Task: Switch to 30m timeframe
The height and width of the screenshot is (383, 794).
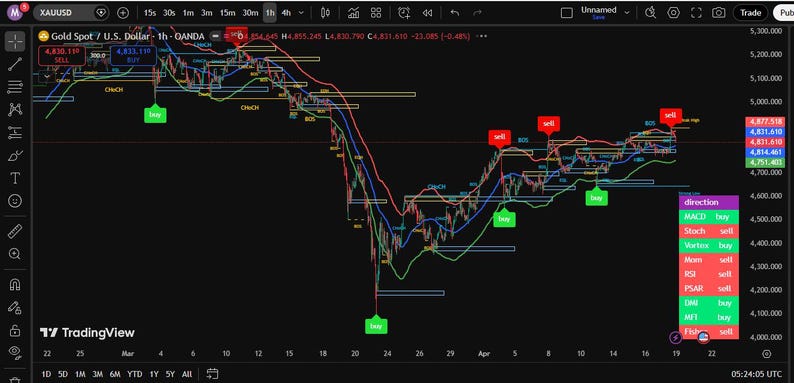Action: pos(250,13)
